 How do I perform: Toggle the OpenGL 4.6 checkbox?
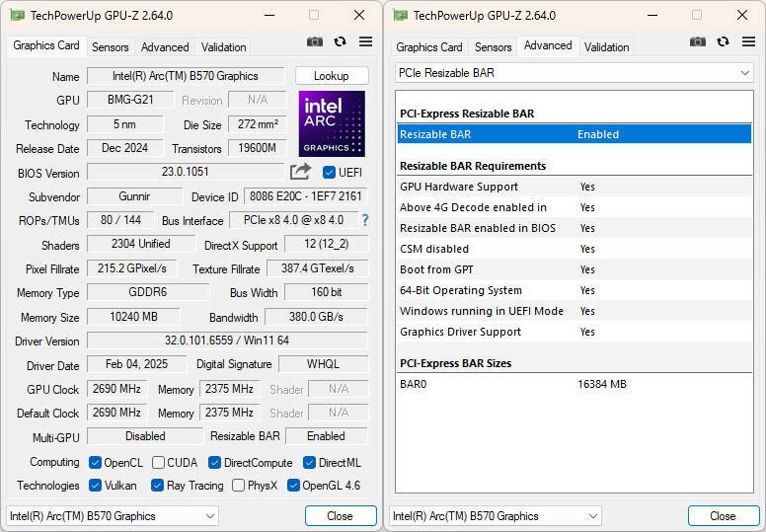[x=293, y=485]
